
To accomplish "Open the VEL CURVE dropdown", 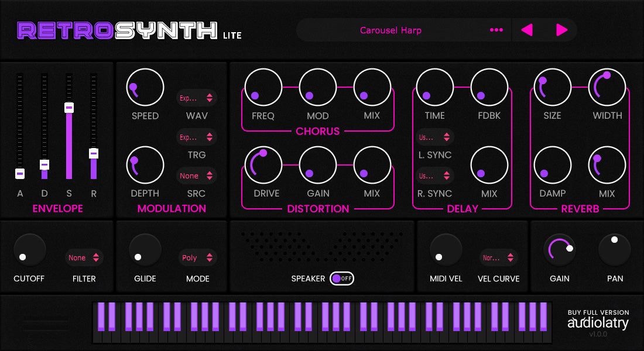I will (x=499, y=257).
